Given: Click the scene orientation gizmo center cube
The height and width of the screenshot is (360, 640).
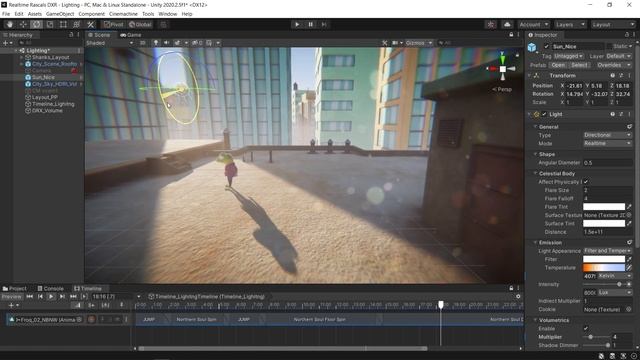Looking at the screenshot, I should [502, 69].
